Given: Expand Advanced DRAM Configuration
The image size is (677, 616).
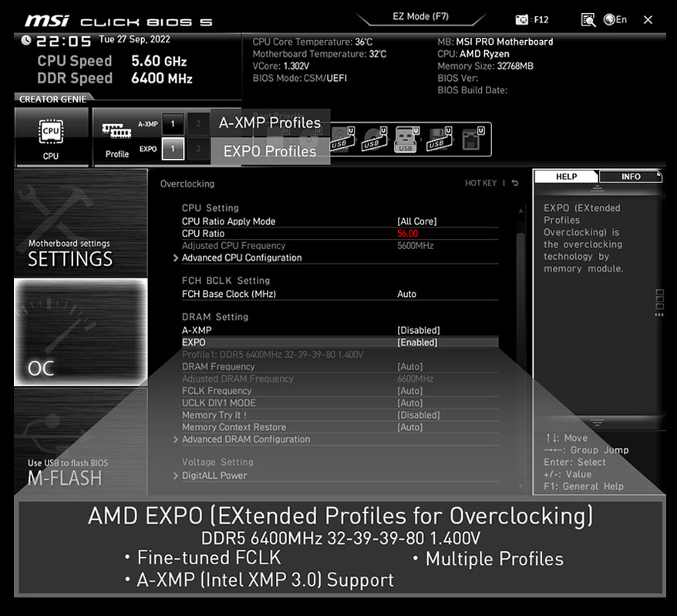Looking at the screenshot, I should pyautogui.click(x=245, y=439).
